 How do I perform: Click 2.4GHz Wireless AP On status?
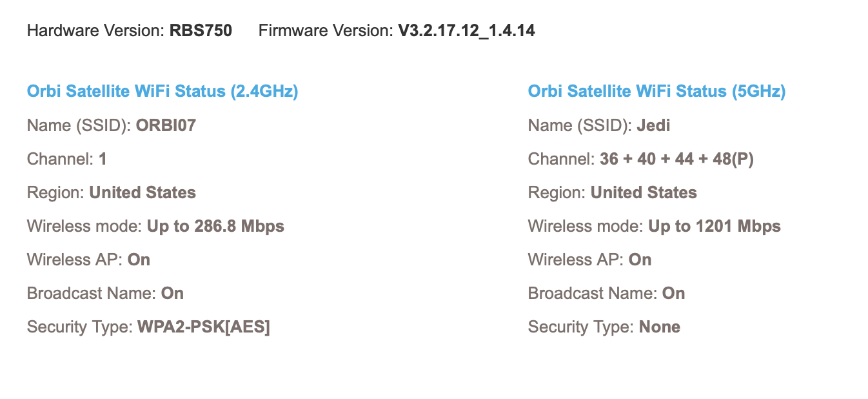139,260
